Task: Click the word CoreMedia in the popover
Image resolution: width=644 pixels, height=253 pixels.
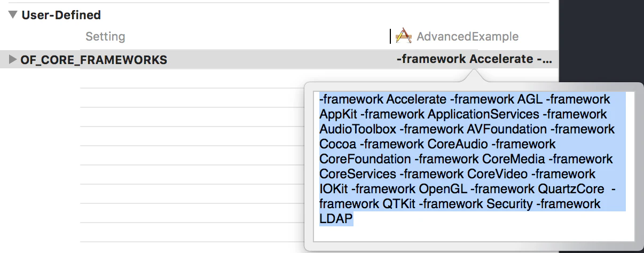Action: pyautogui.click(x=514, y=159)
